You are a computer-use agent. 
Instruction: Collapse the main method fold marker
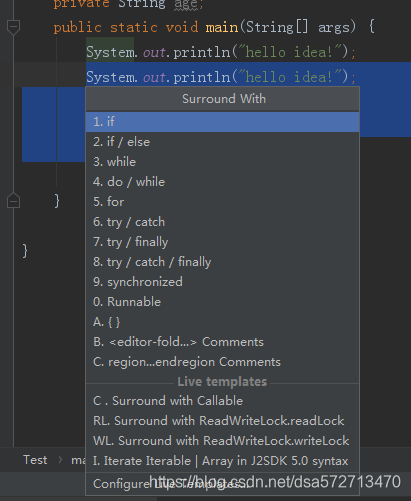tap(13, 26)
